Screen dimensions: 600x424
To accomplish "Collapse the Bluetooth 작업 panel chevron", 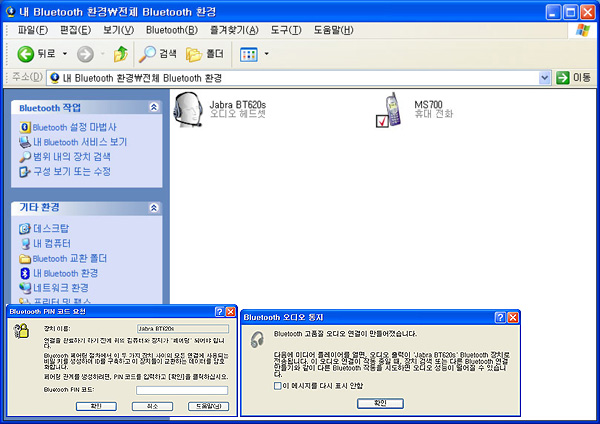I will [154, 107].
